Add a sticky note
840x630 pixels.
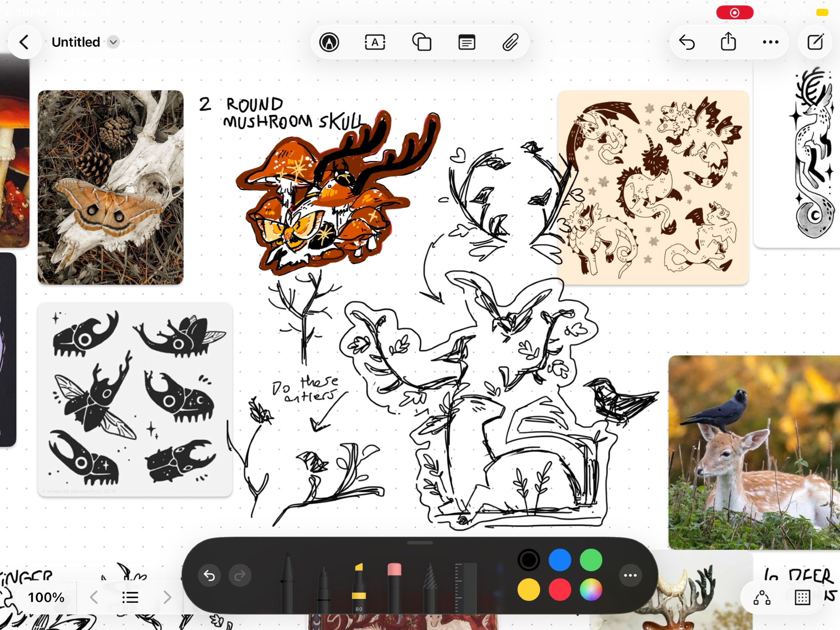point(467,42)
